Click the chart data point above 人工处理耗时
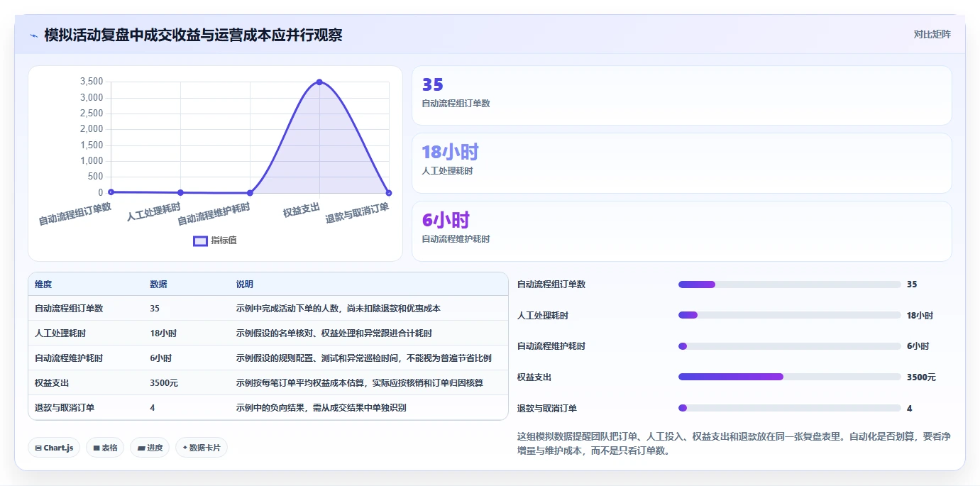Image resolution: width=980 pixels, height=486 pixels. click(x=180, y=192)
